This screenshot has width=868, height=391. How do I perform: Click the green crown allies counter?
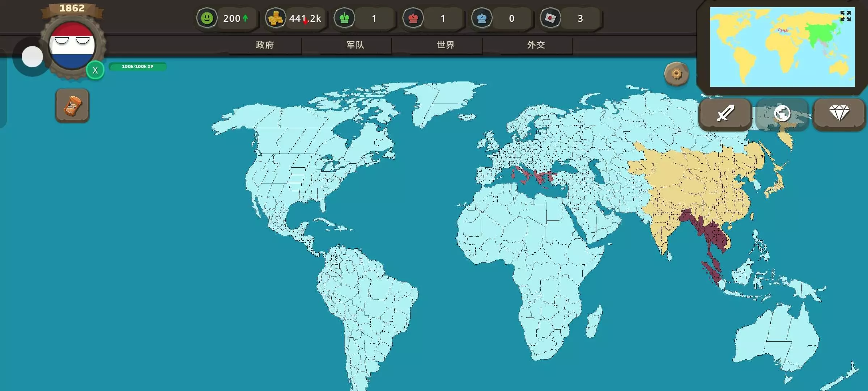344,18
